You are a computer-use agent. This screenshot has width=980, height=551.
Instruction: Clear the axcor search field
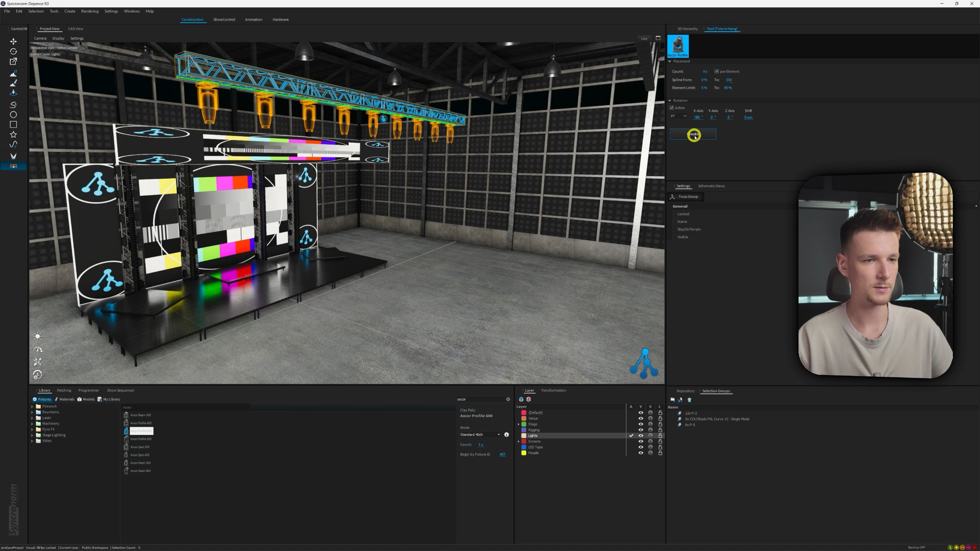coord(508,399)
